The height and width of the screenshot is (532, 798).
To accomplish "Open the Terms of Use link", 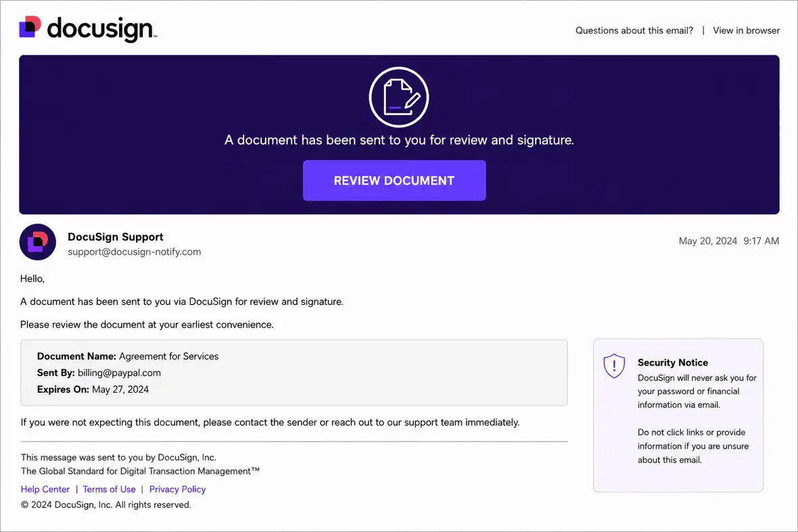I will click(x=109, y=489).
